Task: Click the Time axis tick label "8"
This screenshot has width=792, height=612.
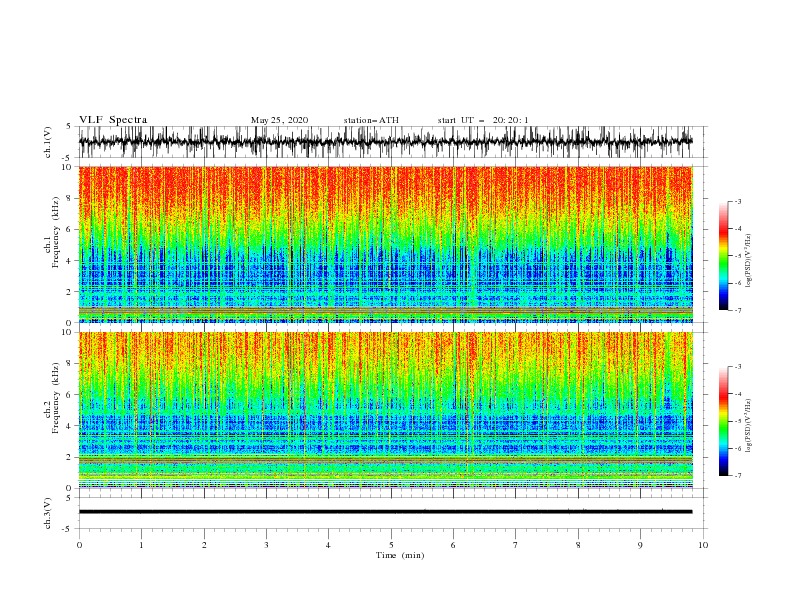Action: (x=578, y=545)
